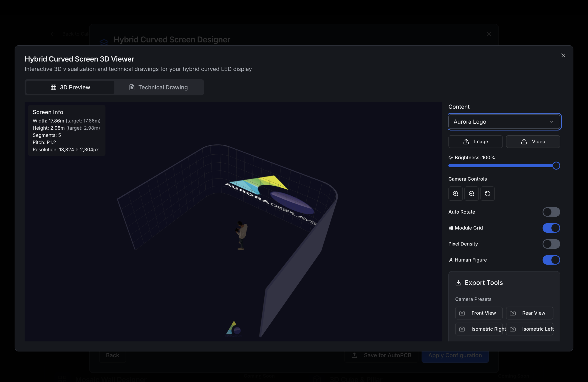This screenshot has height=382, width=588.
Task: Select the Rear View camera preset
Action: [x=529, y=313]
